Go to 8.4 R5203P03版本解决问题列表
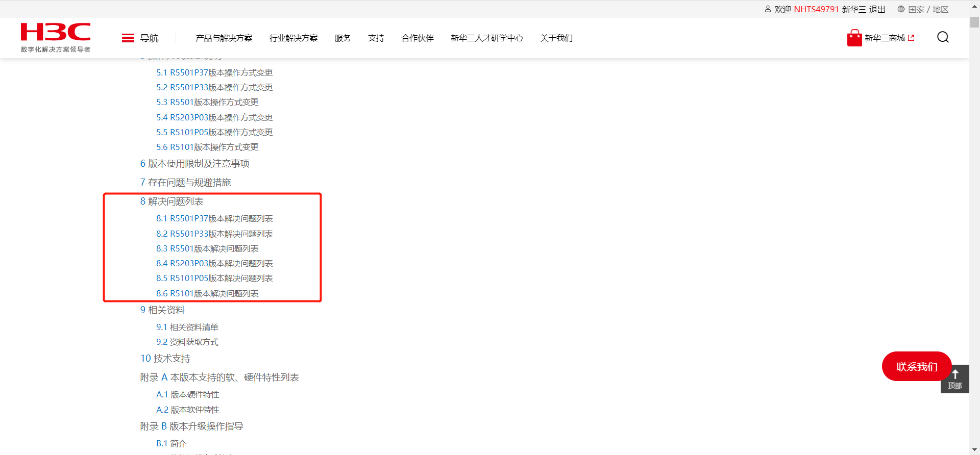This screenshot has height=455, width=980. [214, 263]
